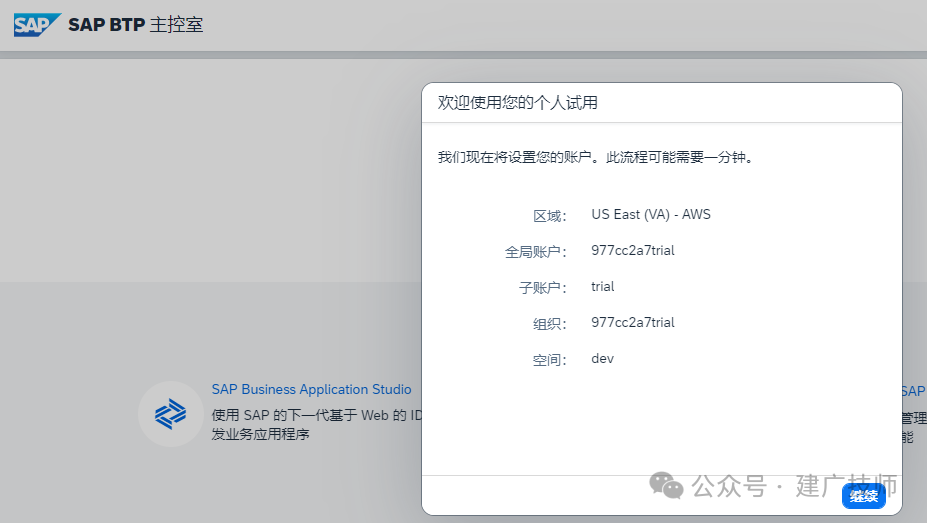Select the 全局账户 value 977cc2a7trial
The height and width of the screenshot is (523, 927).
coord(633,251)
